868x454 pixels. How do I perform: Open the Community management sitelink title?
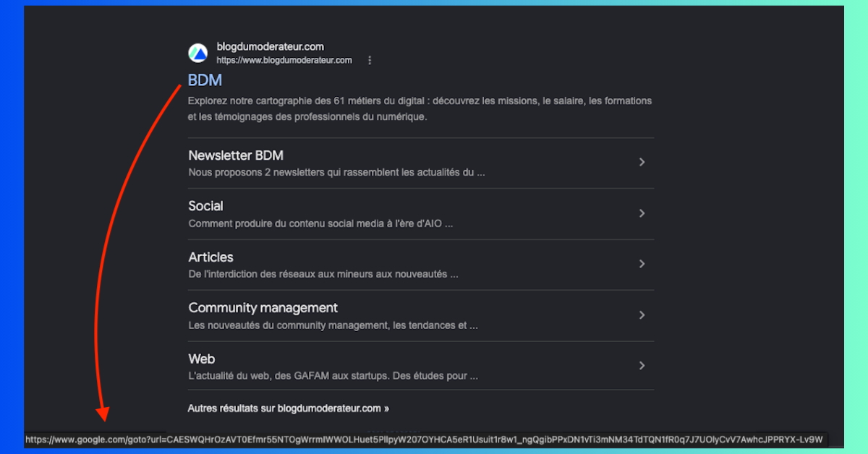(x=263, y=308)
